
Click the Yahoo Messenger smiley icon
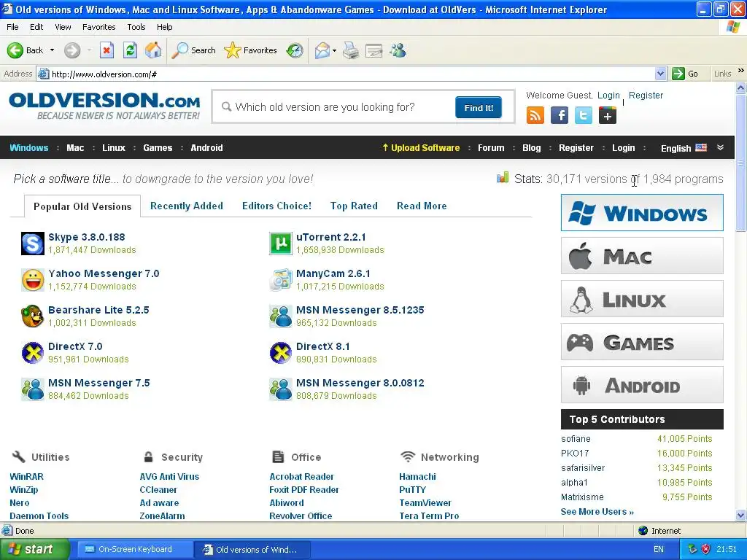33,280
